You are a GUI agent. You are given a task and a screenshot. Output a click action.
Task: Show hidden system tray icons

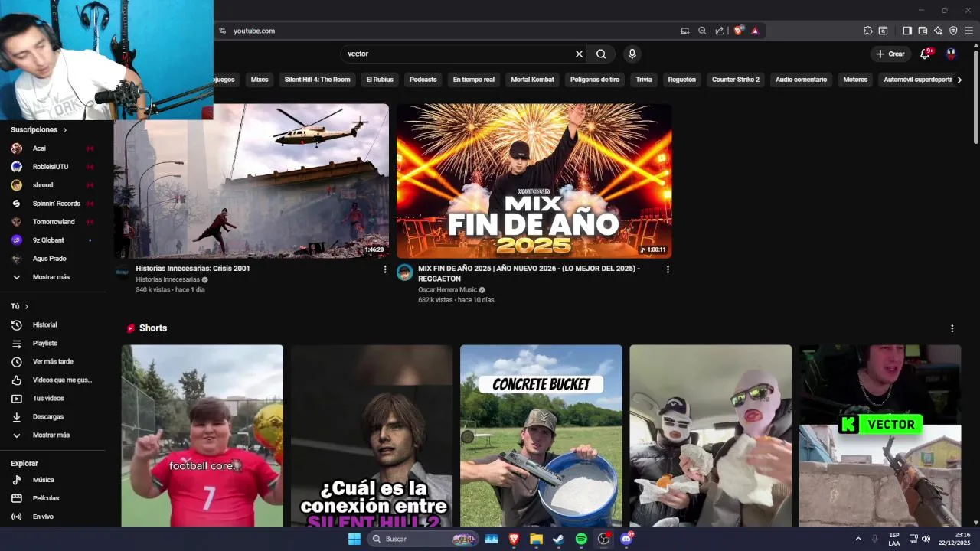pyautogui.click(x=858, y=539)
